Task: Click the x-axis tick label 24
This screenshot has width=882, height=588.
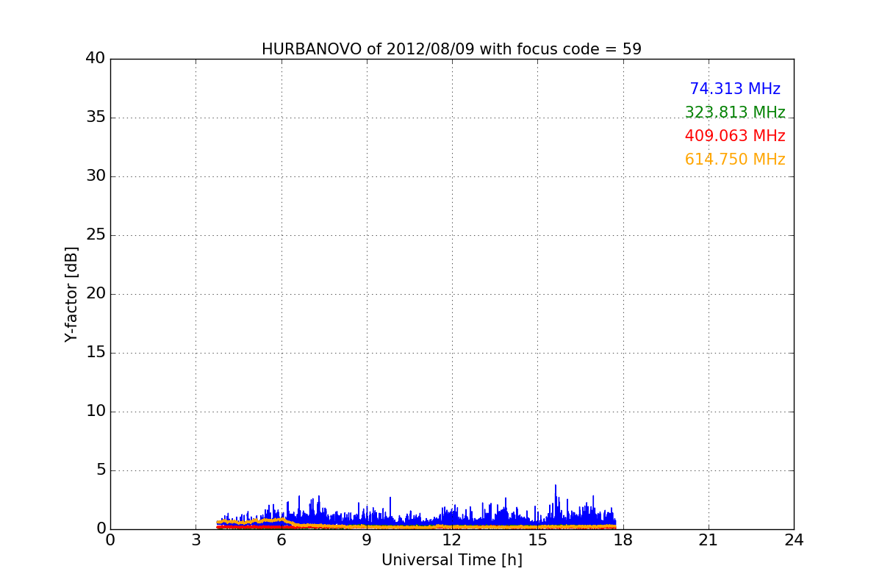Action: click(794, 539)
